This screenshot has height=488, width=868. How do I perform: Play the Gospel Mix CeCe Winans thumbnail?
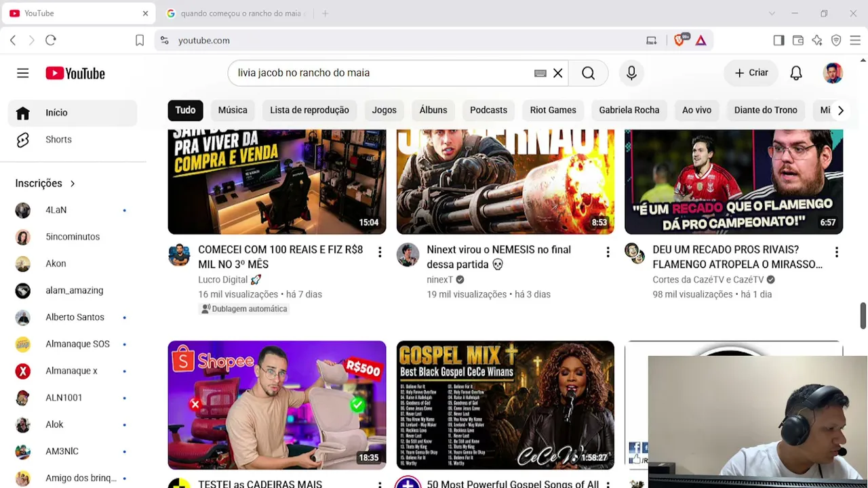click(x=505, y=405)
